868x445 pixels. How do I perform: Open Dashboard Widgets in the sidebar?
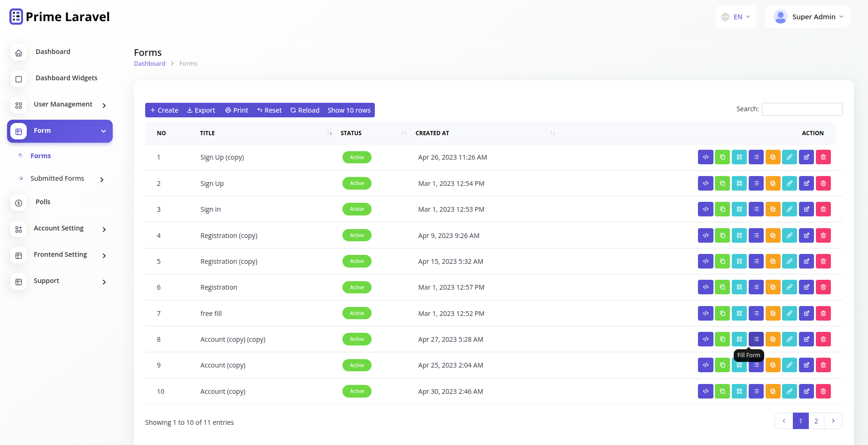click(x=66, y=78)
